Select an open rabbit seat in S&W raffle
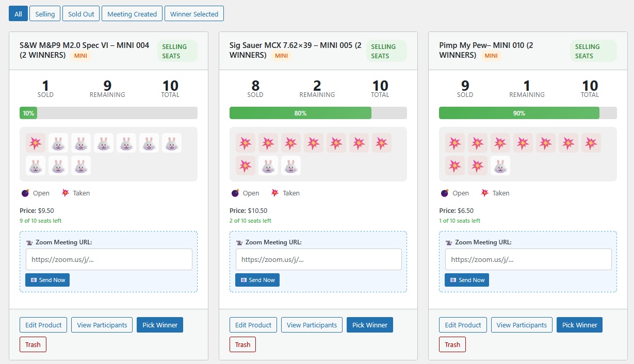Image resolution: width=634 pixels, height=364 pixels. (58, 143)
